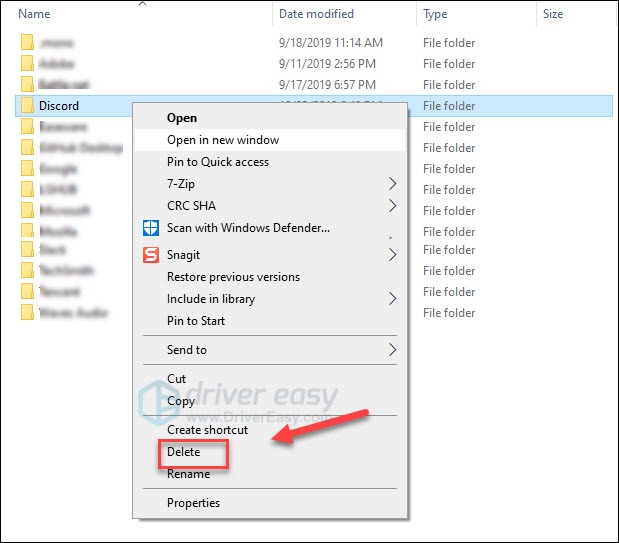Sort by Date modified column header

(x=316, y=14)
